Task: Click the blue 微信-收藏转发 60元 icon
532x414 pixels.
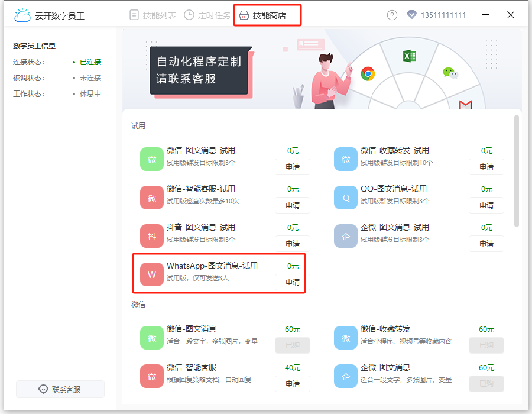Action: pos(346,338)
